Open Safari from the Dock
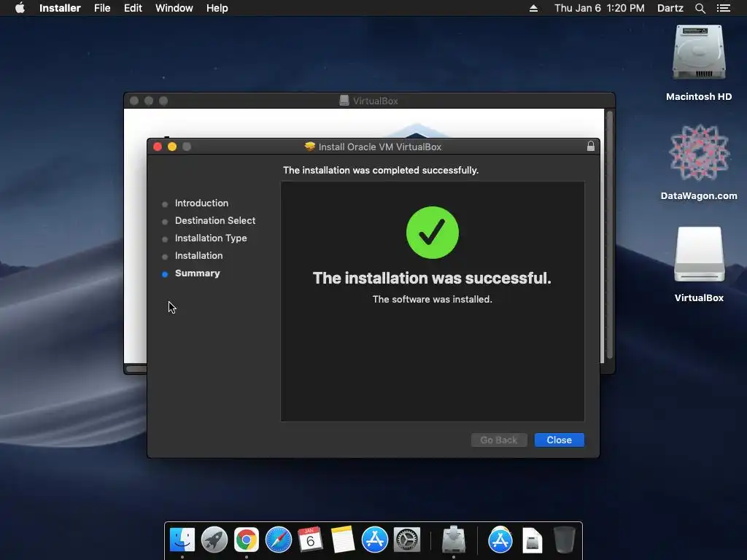This screenshot has height=560, width=747. [278, 540]
